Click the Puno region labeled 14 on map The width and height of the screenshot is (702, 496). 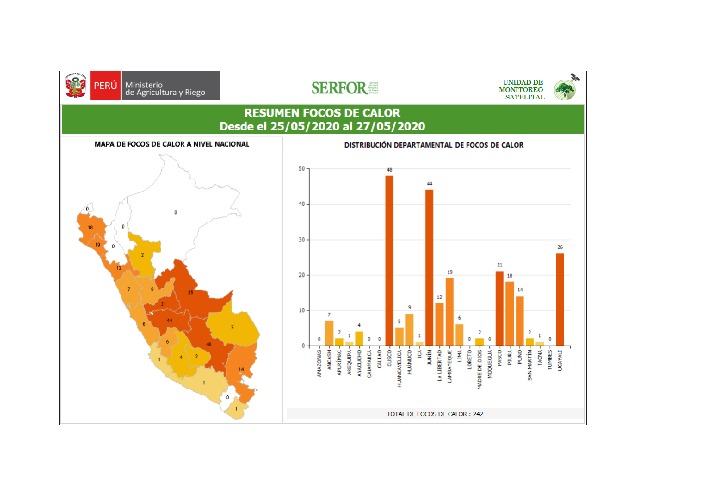point(240,370)
